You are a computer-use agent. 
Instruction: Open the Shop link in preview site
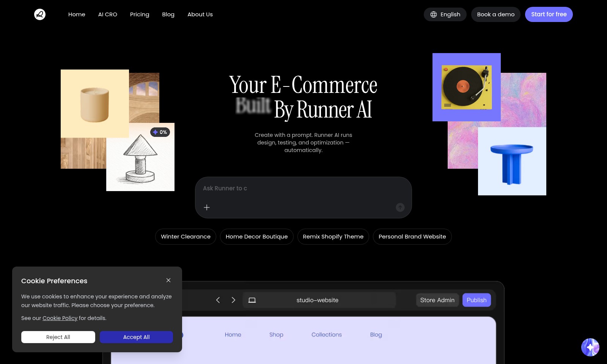tap(276, 335)
